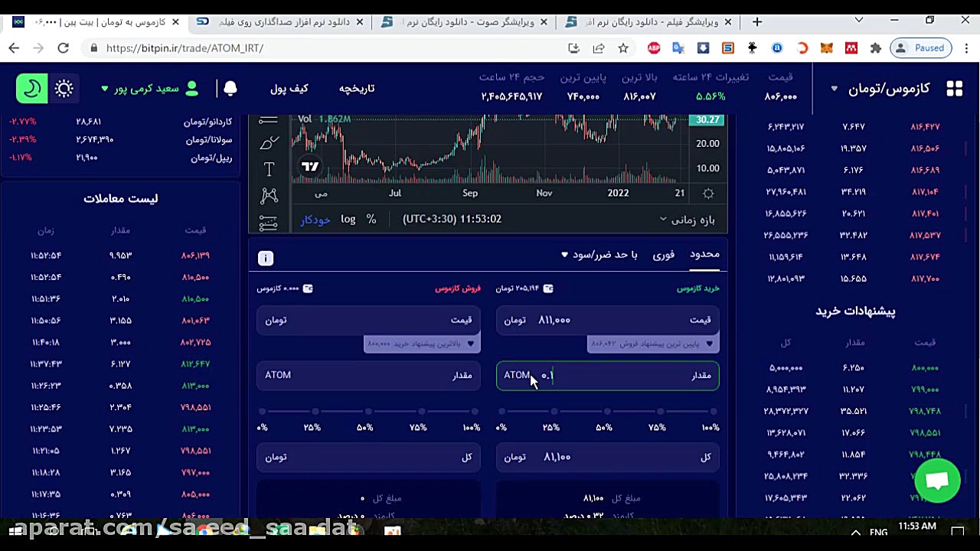Open the سعید کرمی پور account menu

tap(149, 89)
